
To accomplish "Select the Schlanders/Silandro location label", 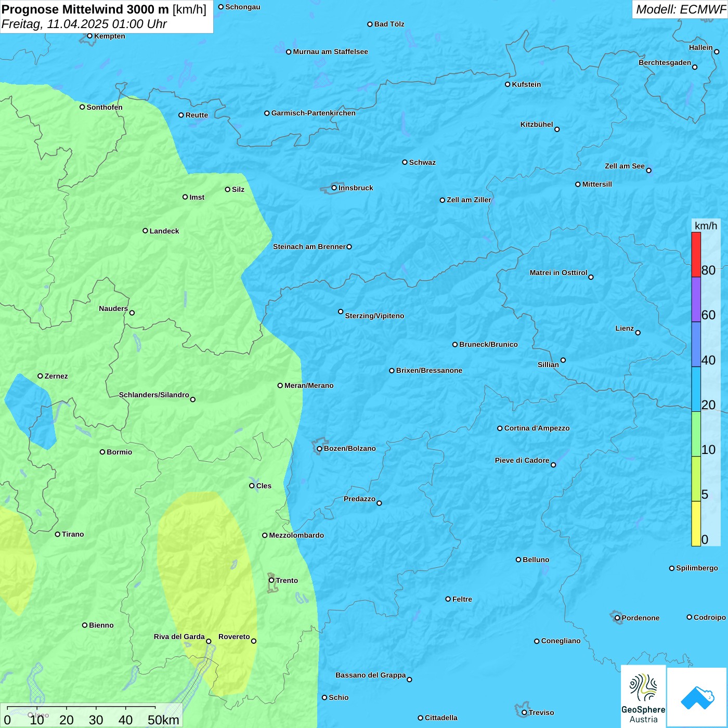I will [x=154, y=395].
